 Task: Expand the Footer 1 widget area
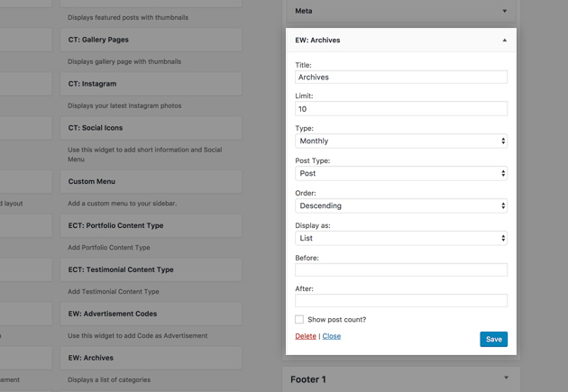[506, 378]
